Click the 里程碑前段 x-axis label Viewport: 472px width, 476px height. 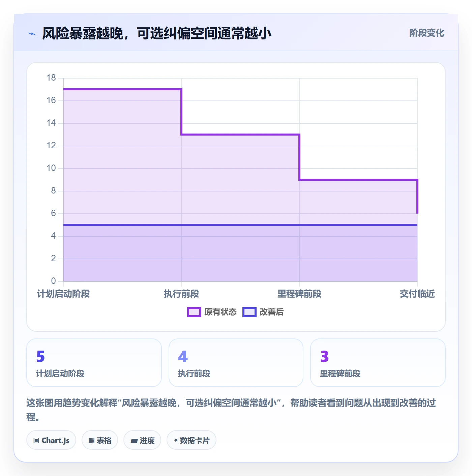(299, 294)
